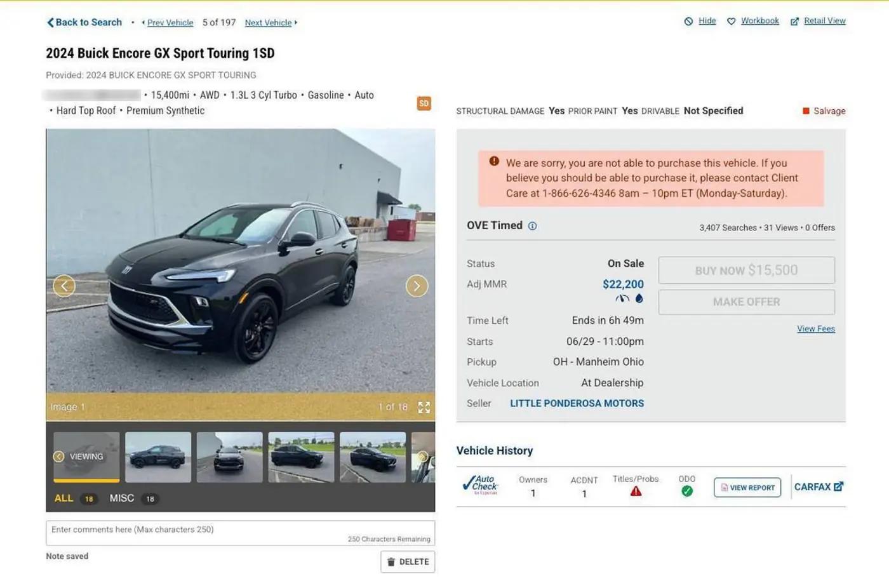Go back to search results
The width and height of the screenshot is (889, 588).
[x=84, y=22]
